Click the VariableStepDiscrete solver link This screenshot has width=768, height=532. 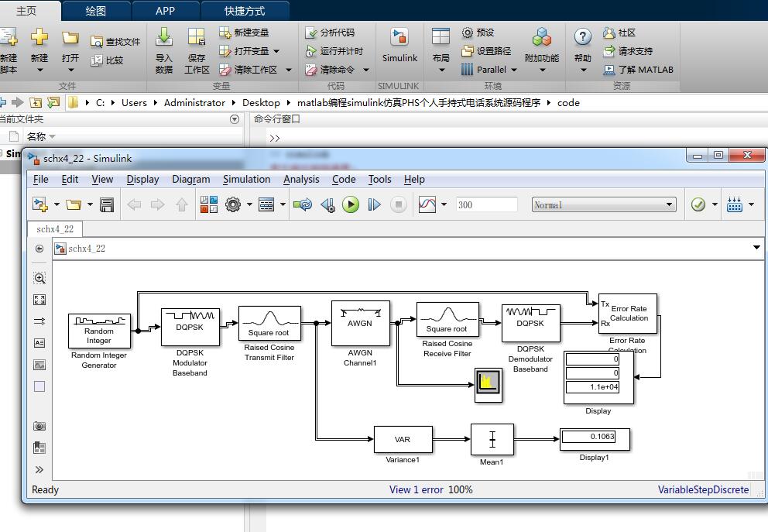click(703, 489)
